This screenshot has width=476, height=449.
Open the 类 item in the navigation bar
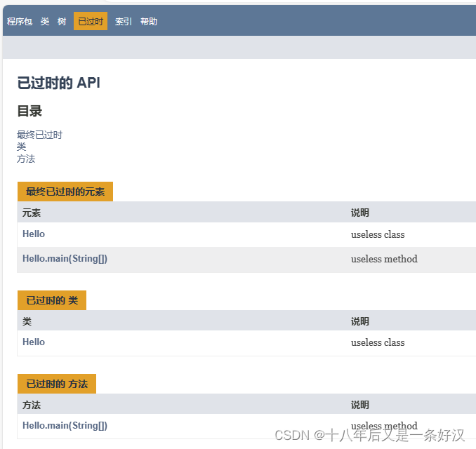[x=45, y=22]
